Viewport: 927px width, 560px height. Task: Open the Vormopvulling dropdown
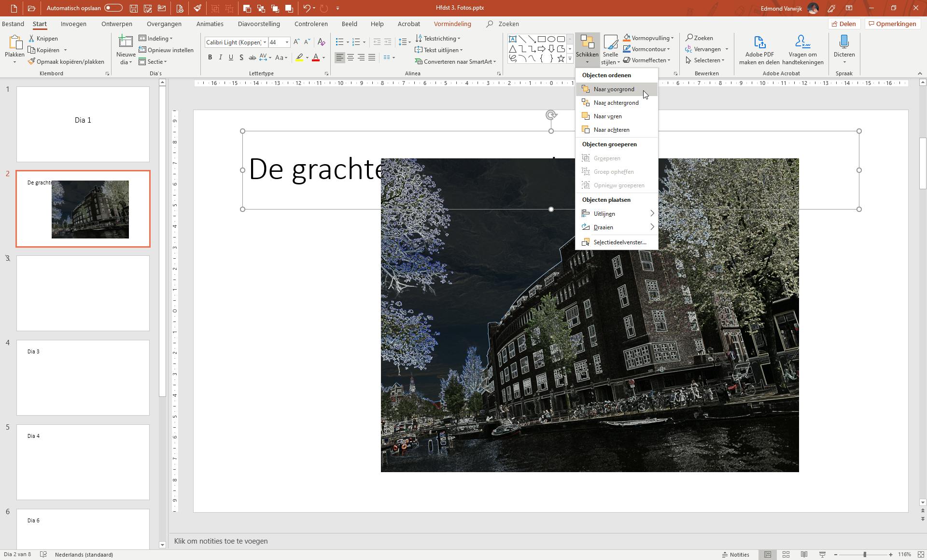pyautogui.click(x=672, y=38)
